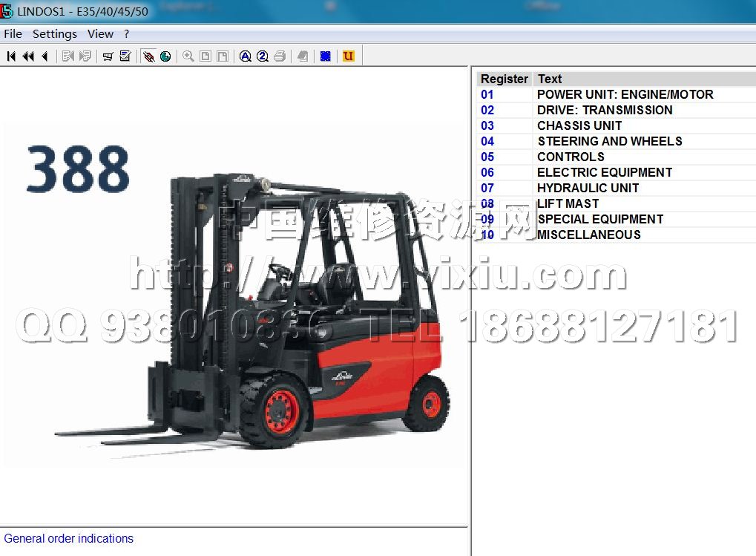Image resolution: width=756 pixels, height=556 pixels.
Task: Open the View menu
Action: [x=100, y=33]
